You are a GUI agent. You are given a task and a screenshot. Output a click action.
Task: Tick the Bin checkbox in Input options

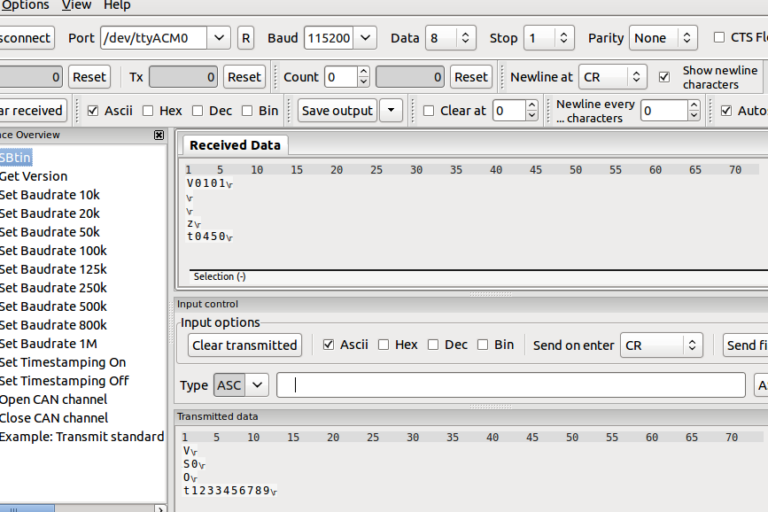[x=483, y=345]
